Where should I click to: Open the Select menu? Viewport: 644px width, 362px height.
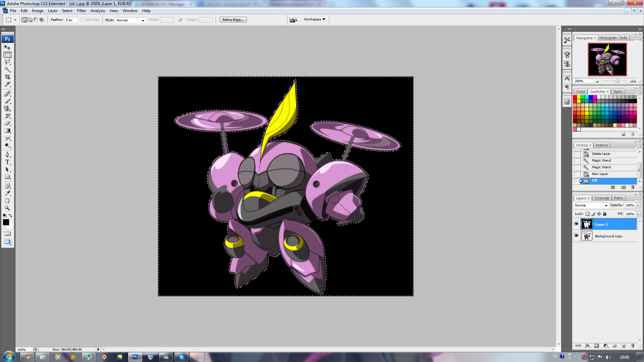67,11
